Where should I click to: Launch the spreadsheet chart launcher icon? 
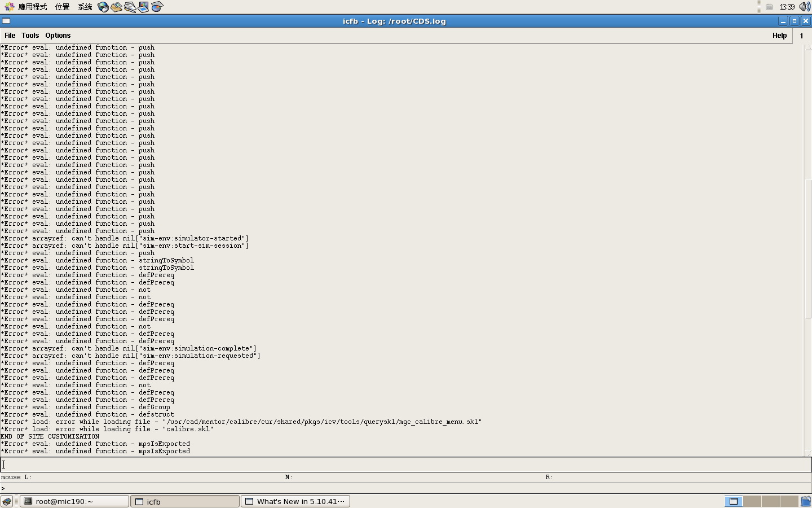pos(157,7)
